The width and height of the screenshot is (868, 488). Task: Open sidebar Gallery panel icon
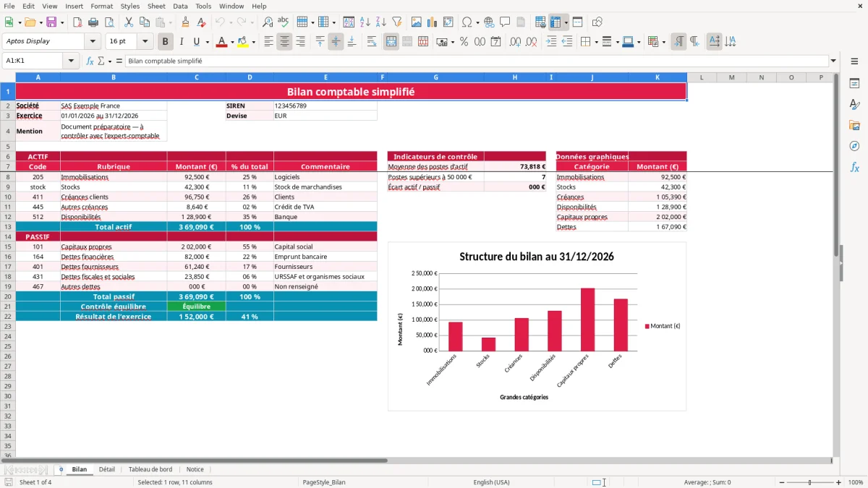(854, 126)
